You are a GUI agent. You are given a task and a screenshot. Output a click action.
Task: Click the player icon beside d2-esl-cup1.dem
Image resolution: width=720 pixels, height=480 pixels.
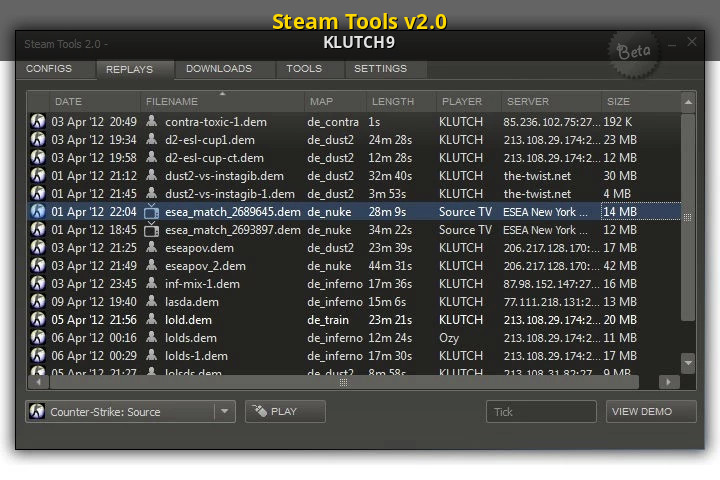tap(152, 140)
